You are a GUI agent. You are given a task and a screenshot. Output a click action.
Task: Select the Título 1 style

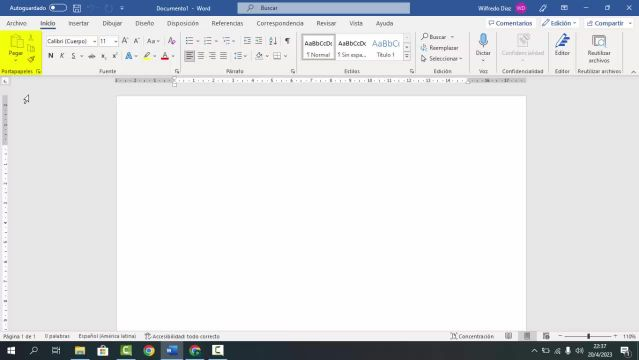click(385, 47)
